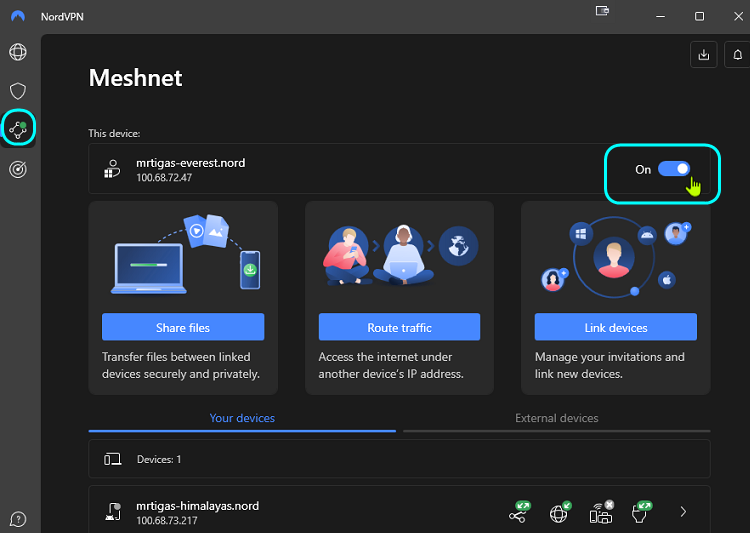
Task: Click the Route traffic button
Action: pos(399,327)
